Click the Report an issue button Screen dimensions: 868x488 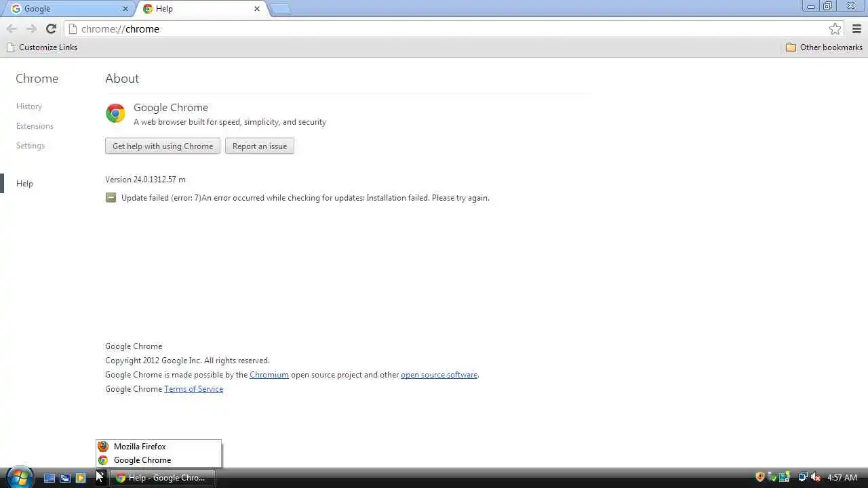coord(260,146)
